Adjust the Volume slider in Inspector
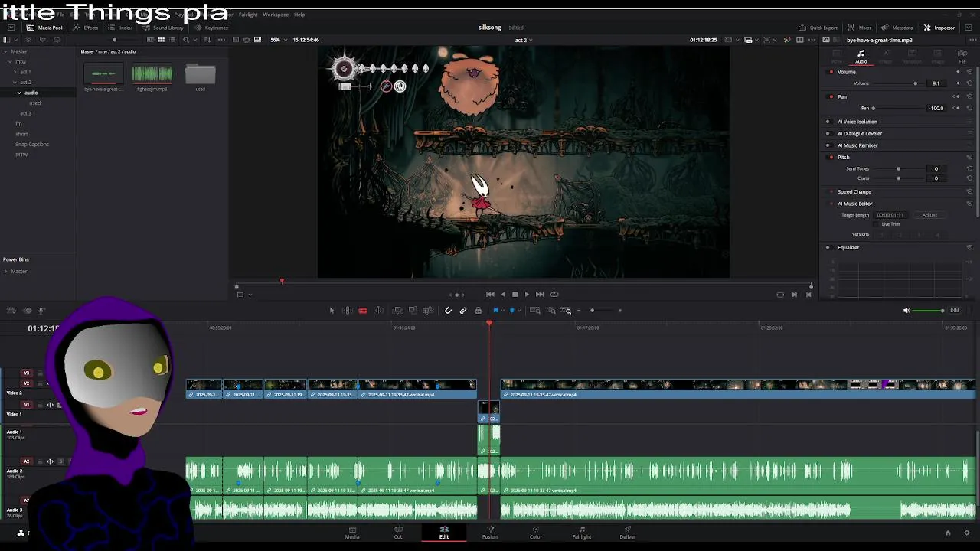Viewport: 980px width, 551px height. (916, 83)
